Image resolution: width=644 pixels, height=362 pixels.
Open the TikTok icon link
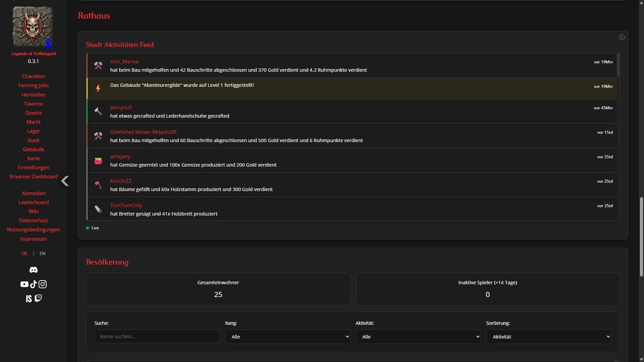(33, 284)
